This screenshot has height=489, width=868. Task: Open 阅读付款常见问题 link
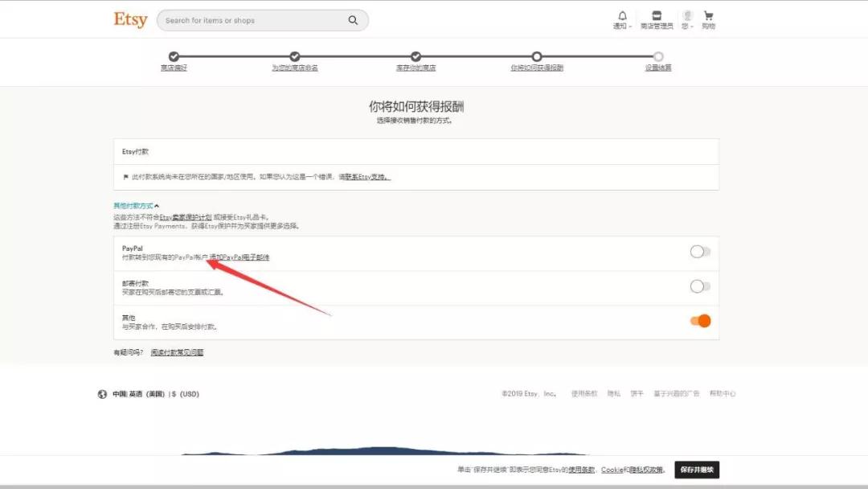(177, 352)
